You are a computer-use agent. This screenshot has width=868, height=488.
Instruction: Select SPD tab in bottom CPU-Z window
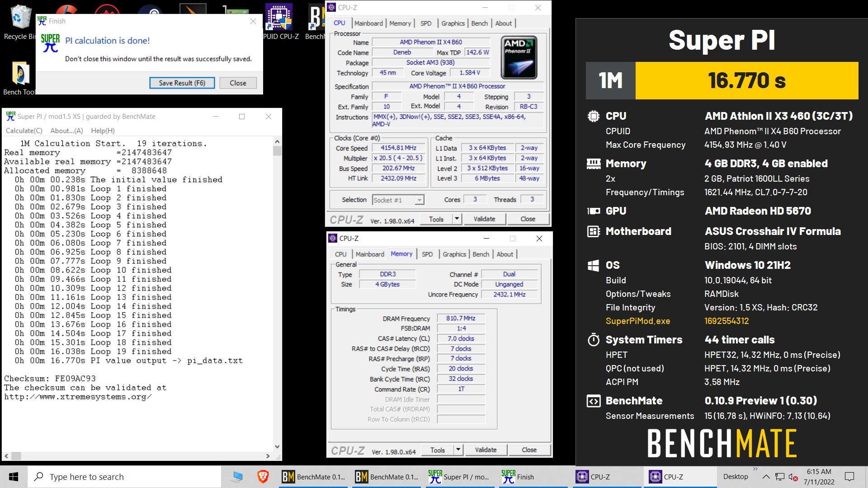coord(427,254)
